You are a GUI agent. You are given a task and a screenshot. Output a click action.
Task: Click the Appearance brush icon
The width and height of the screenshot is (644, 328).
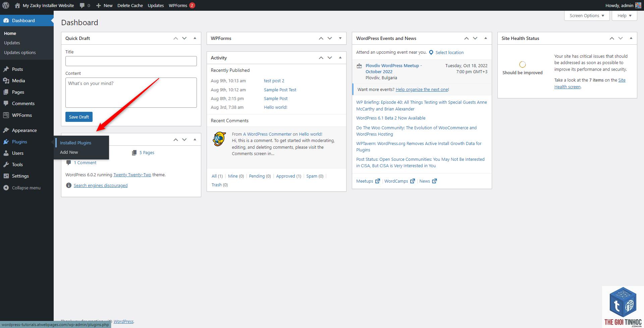click(6, 130)
